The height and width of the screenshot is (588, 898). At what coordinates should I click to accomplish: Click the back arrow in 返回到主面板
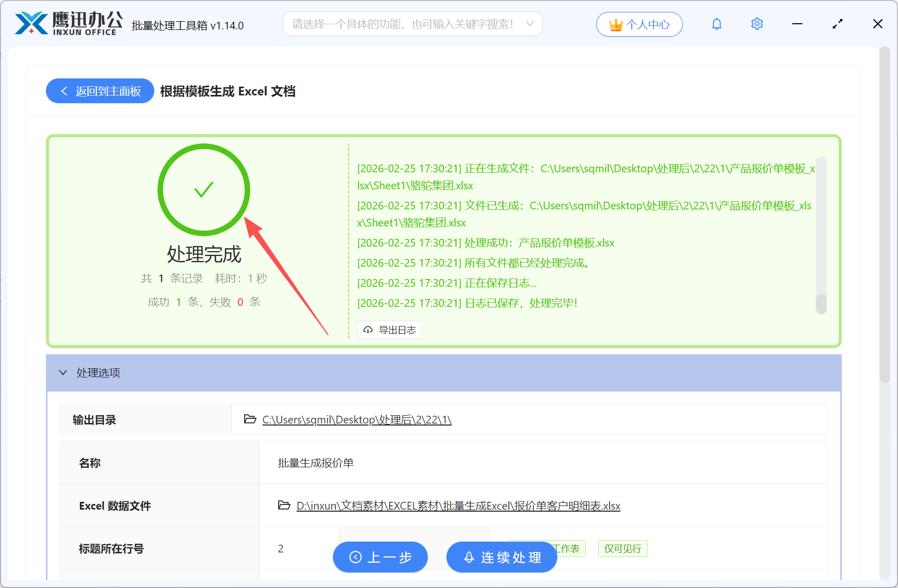[x=64, y=91]
